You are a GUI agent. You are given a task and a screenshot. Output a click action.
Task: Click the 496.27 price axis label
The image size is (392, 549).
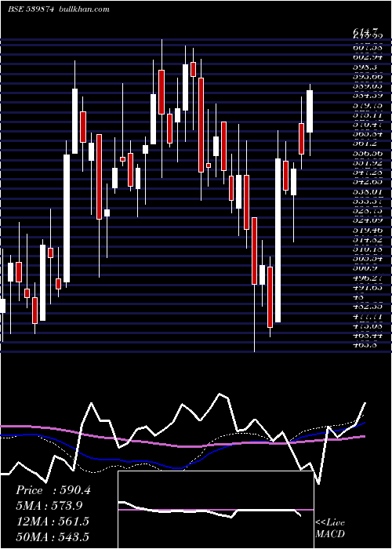[367, 278]
